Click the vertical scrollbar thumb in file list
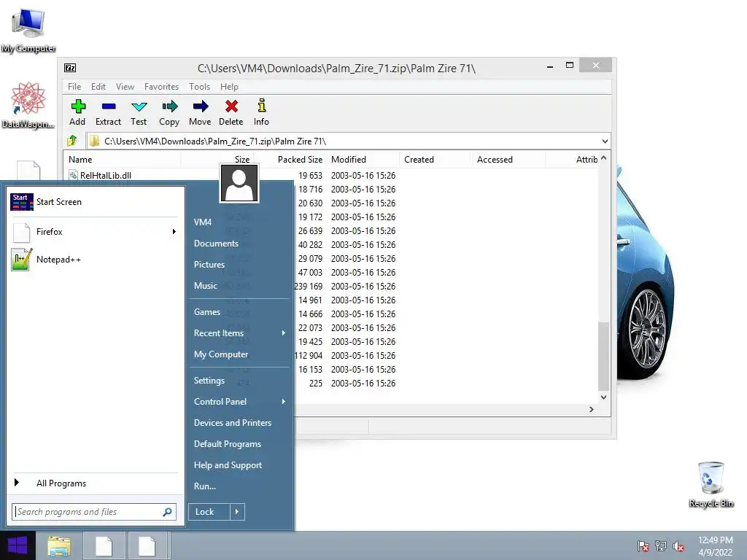747x560 pixels. pos(603,356)
